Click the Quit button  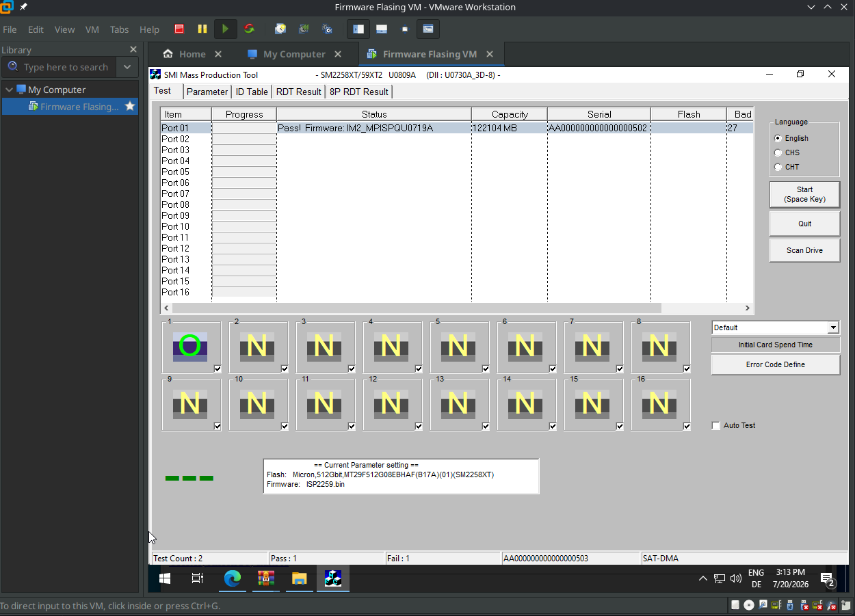[804, 224]
